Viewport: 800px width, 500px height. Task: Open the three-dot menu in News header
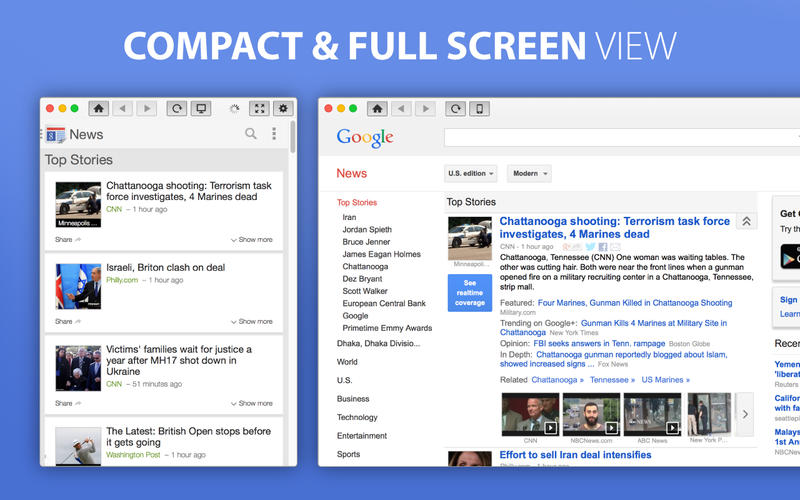coord(274,134)
